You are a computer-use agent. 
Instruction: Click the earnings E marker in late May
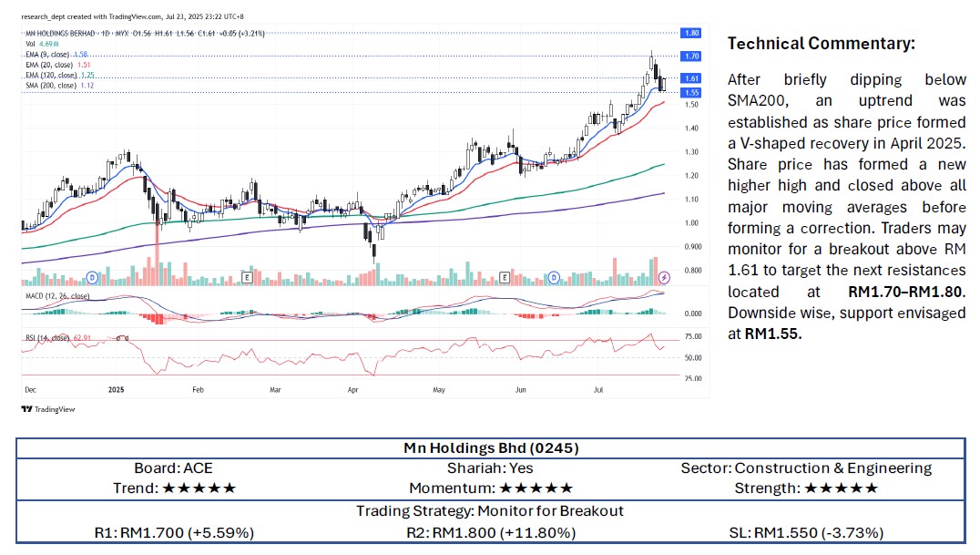505,277
